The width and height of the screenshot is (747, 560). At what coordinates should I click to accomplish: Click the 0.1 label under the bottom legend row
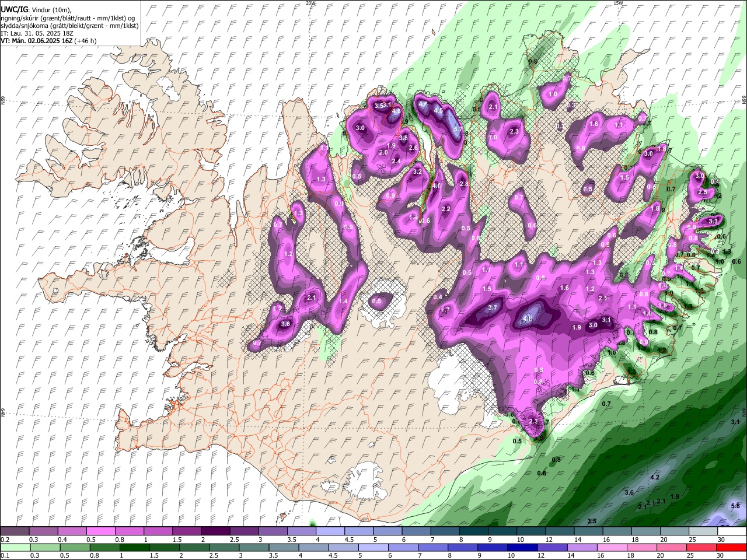5,555
